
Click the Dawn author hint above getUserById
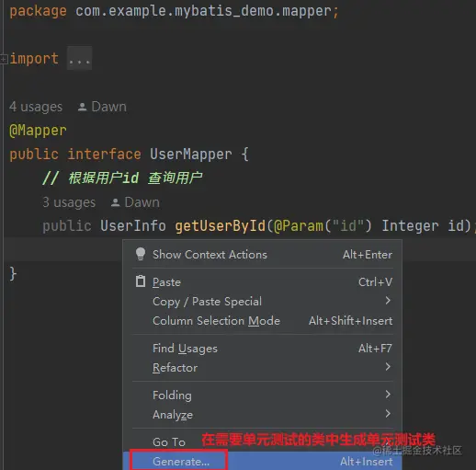coord(135,202)
